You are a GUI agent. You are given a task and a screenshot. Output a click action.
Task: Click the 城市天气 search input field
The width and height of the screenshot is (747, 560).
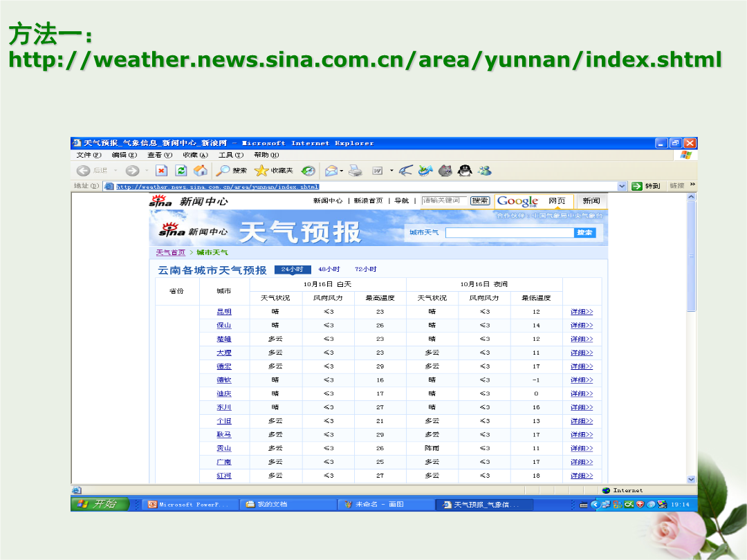pyautogui.click(x=510, y=233)
